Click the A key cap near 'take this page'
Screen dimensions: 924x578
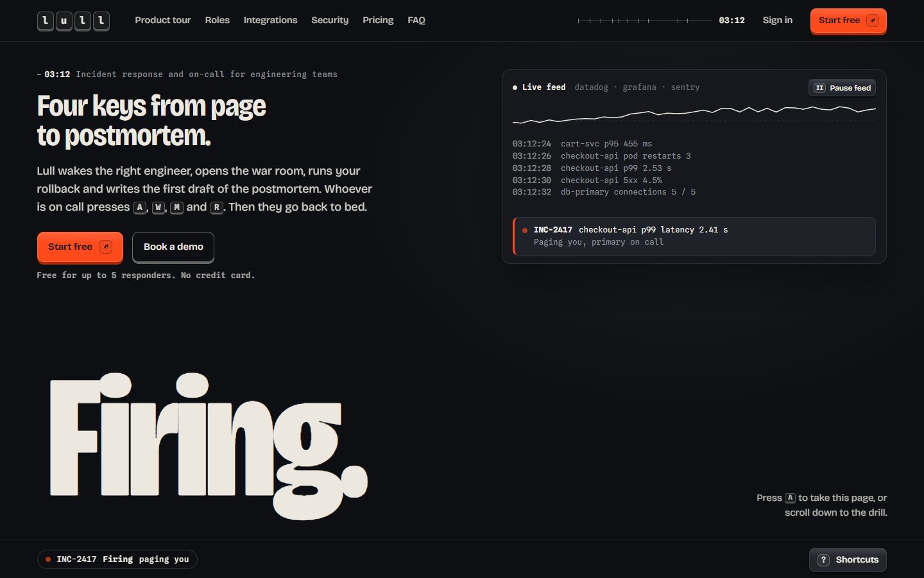tap(790, 498)
